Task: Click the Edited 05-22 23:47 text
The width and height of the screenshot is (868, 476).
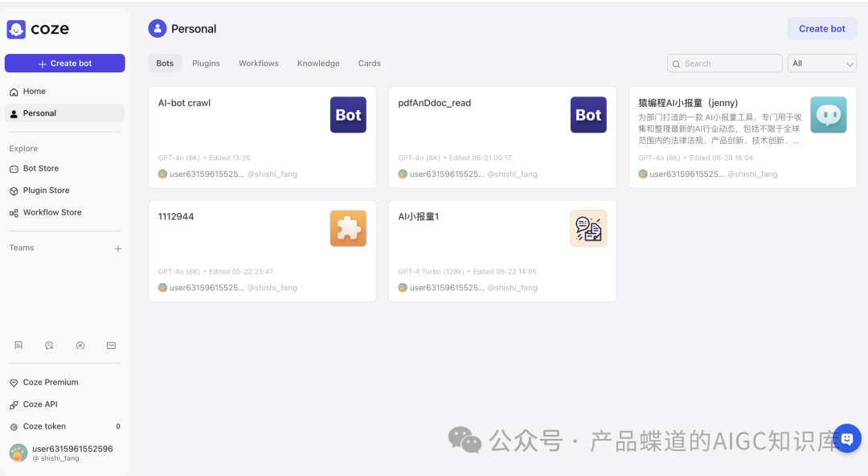Action: click(241, 272)
